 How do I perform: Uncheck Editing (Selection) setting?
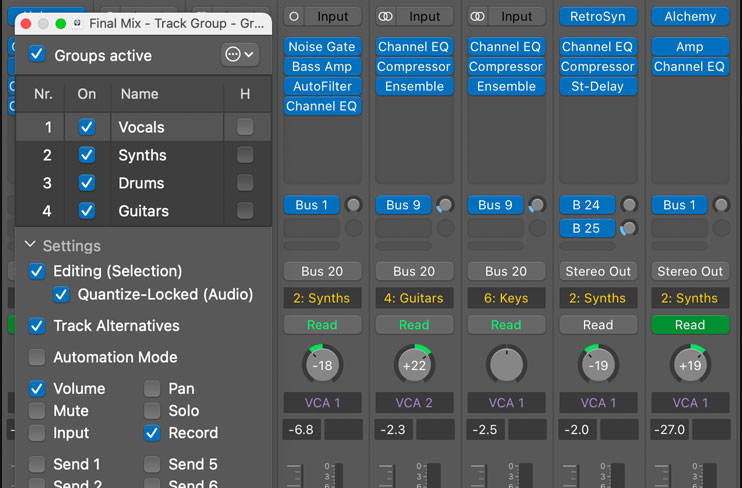(37, 271)
